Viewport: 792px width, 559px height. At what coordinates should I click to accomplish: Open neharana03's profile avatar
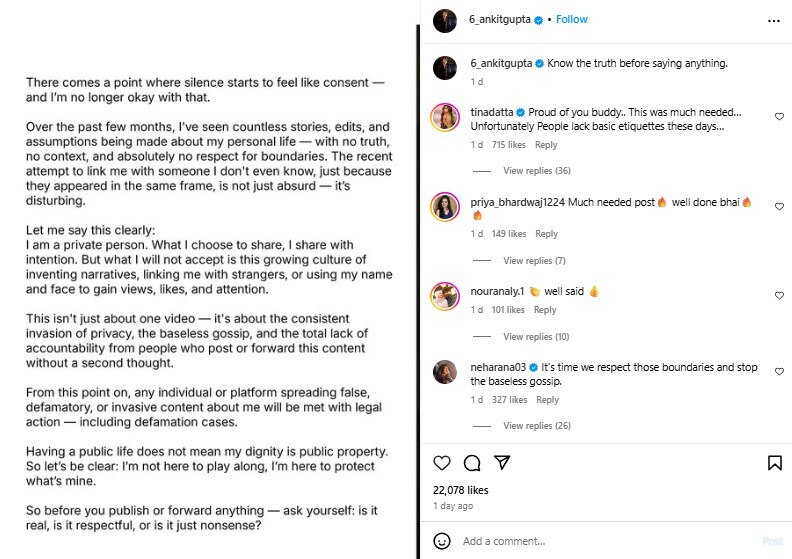[x=445, y=372]
